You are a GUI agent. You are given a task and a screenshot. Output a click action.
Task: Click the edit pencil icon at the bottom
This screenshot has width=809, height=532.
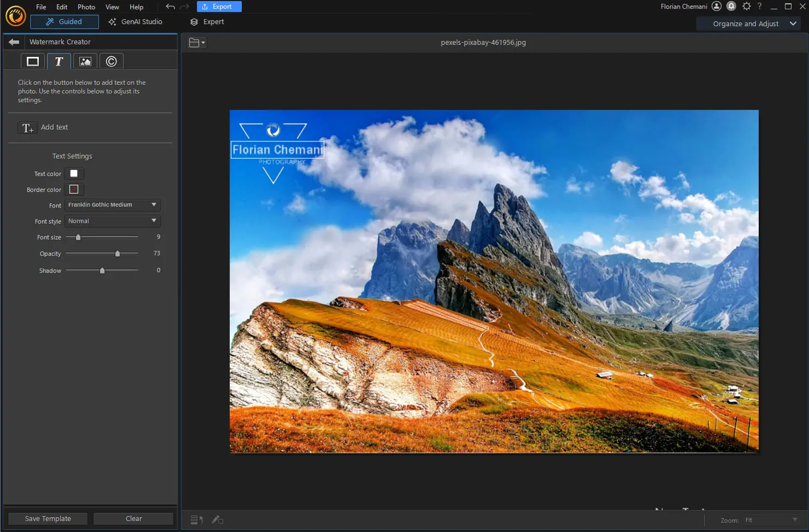tap(218, 519)
